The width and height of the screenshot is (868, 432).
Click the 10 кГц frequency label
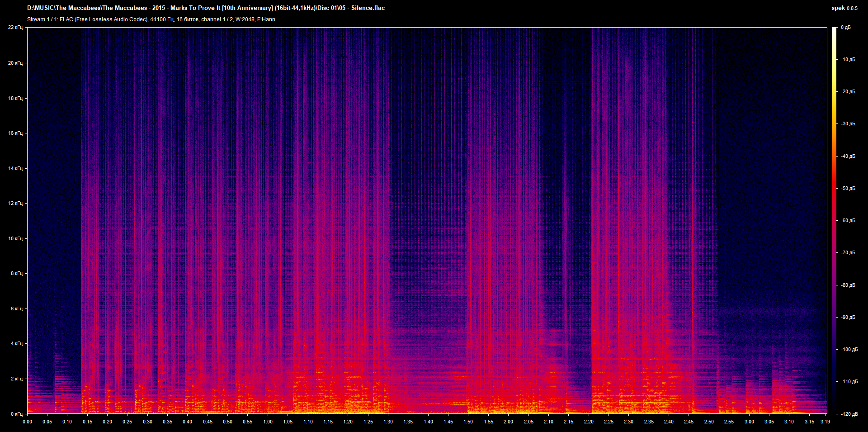pyautogui.click(x=15, y=238)
